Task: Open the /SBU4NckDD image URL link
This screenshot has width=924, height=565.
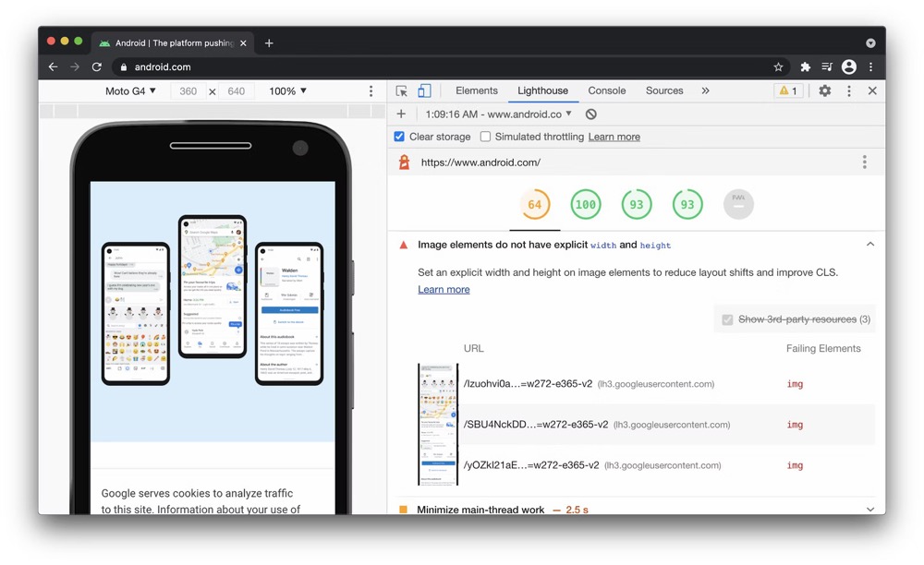Action: (536, 425)
